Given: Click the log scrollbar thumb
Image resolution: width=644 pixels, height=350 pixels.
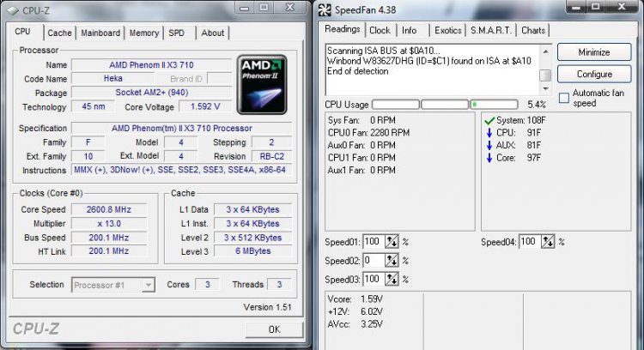Looking at the screenshot, I should click(x=545, y=75).
